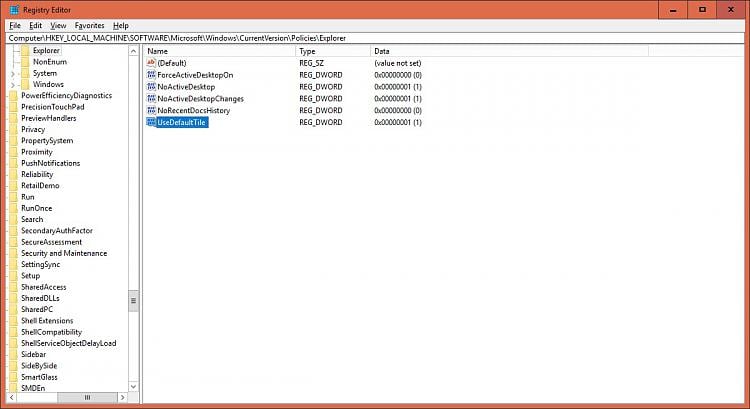Expand the Windows key in tree

pos(13,85)
